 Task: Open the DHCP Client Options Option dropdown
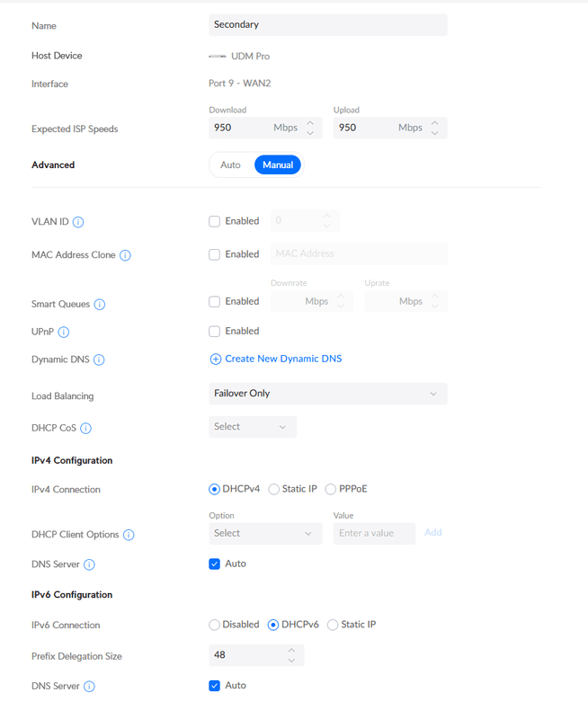coord(265,534)
